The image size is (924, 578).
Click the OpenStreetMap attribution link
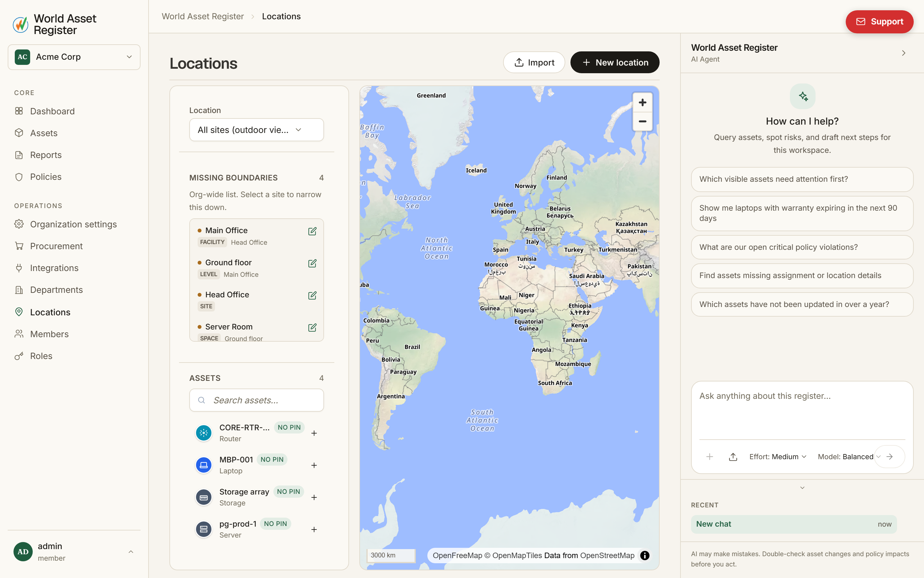click(607, 556)
